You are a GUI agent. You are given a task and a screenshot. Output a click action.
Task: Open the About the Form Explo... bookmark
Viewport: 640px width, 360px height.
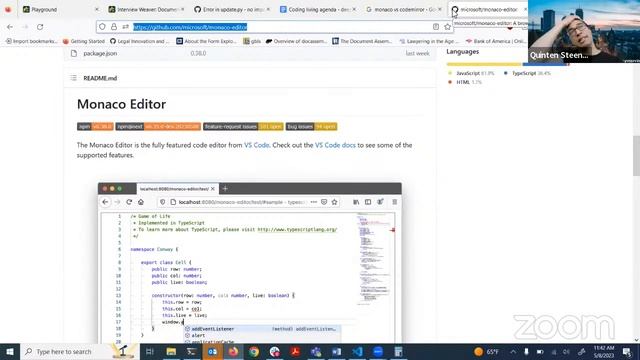[206, 41]
